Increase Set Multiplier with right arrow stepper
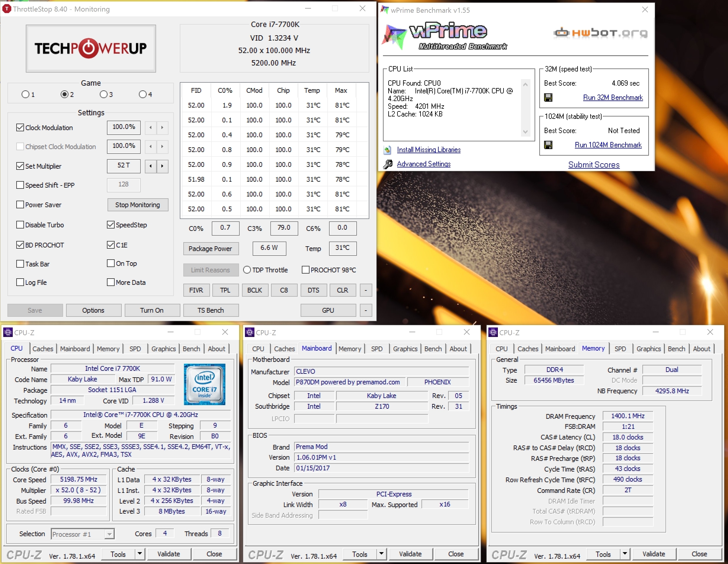 click(162, 166)
